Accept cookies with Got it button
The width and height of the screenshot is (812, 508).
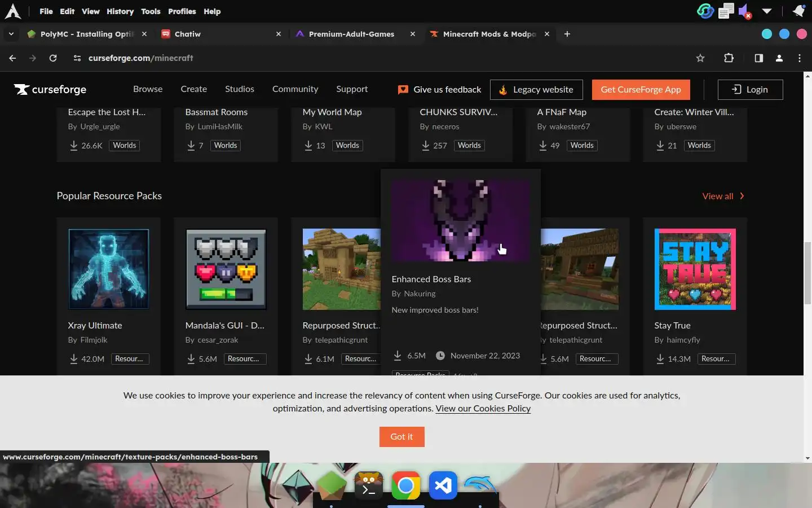click(401, 436)
